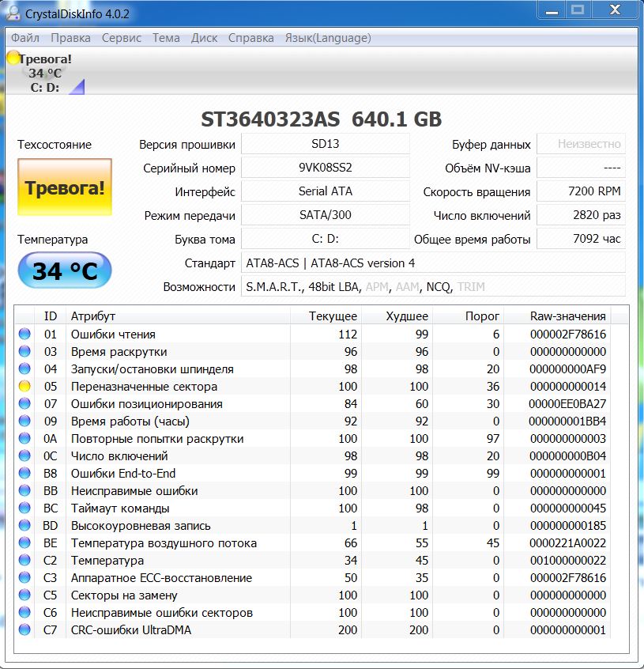Viewport: 644px width, 669px height.
Task: Click the serial number field 9VK08SS2
Action: click(326, 168)
